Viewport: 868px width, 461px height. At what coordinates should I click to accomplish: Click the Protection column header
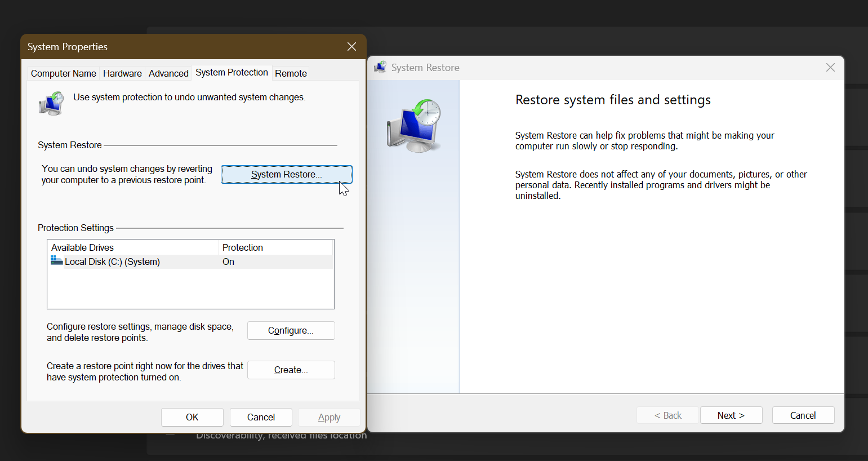(x=276, y=247)
